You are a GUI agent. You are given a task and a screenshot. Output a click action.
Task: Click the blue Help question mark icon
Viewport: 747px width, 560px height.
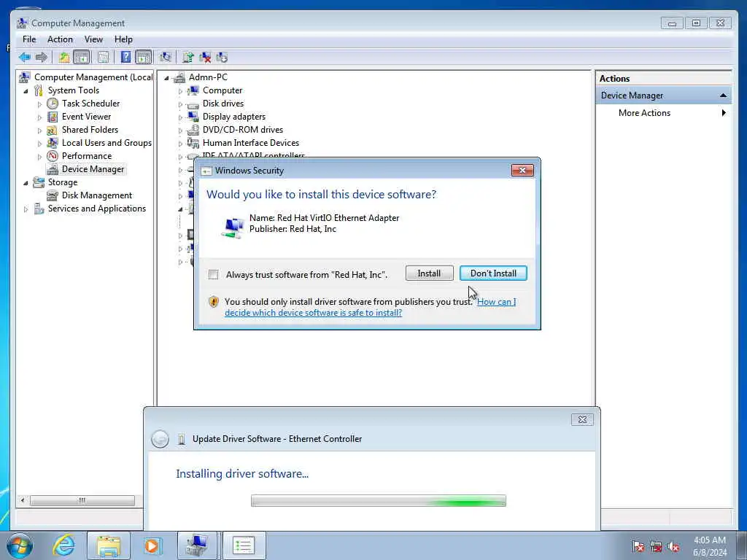click(125, 58)
